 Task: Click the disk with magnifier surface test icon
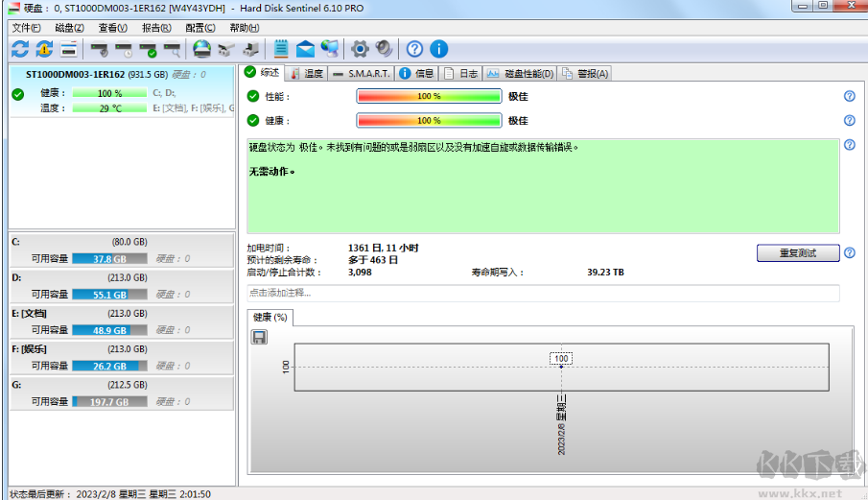click(173, 50)
